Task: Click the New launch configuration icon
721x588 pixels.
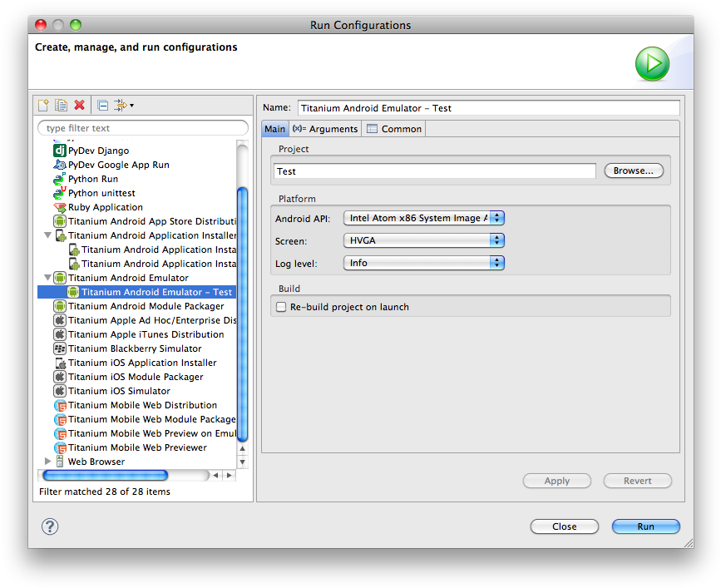Action: (x=43, y=106)
